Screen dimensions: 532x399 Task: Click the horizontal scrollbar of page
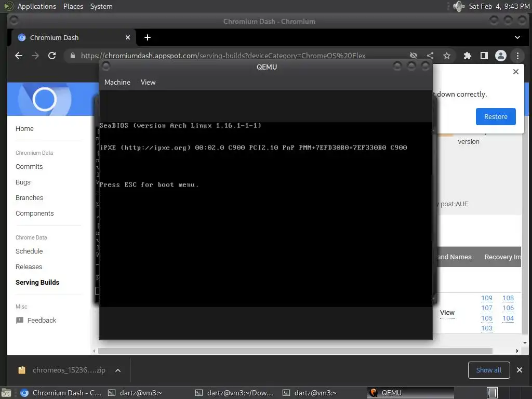coord(295,351)
